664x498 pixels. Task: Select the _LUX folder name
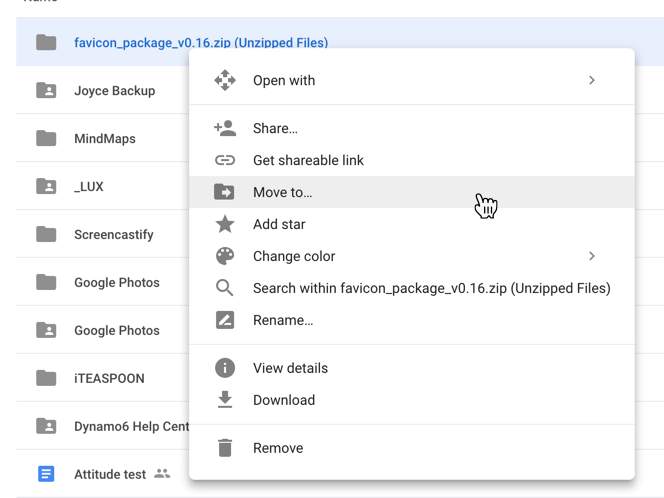(x=89, y=187)
